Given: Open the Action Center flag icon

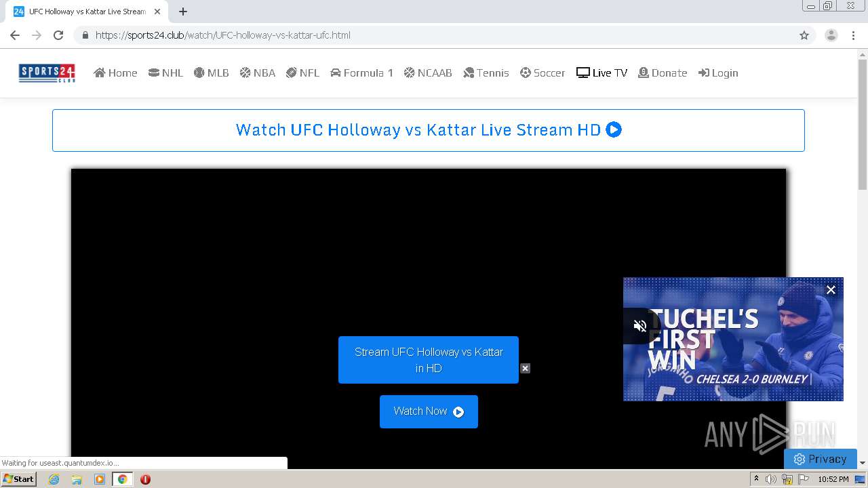Looking at the screenshot, I should coord(804,479).
